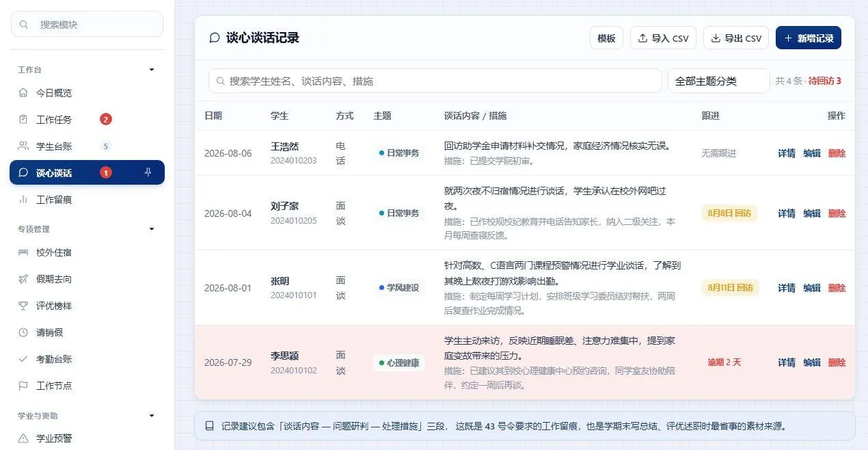868x450 pixels.
Task: Open 工作留痕 module
Action: tap(87, 199)
